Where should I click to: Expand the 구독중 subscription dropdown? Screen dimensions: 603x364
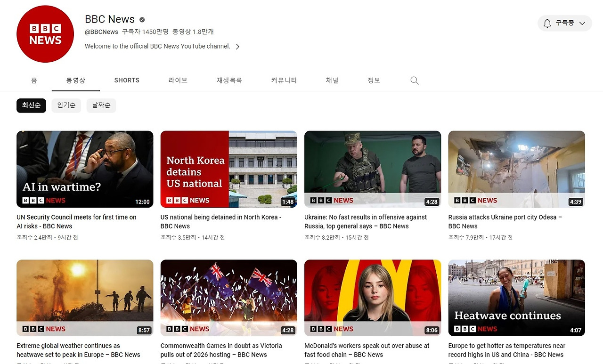click(565, 23)
